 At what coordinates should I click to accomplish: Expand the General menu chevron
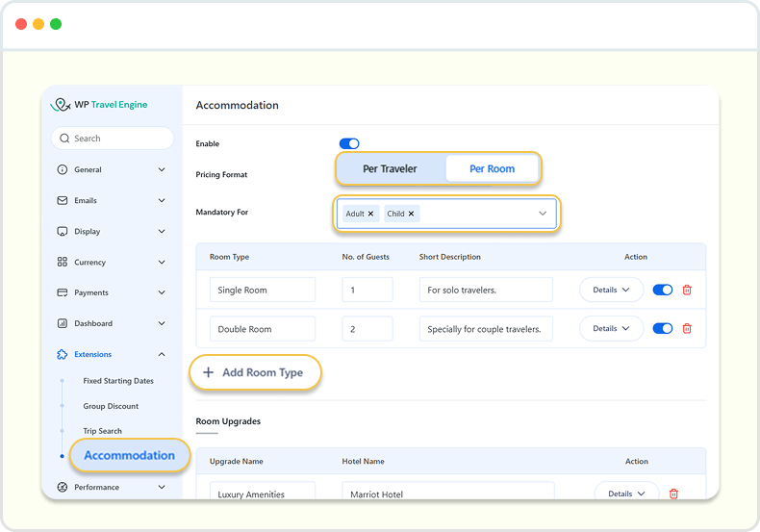[x=162, y=169]
